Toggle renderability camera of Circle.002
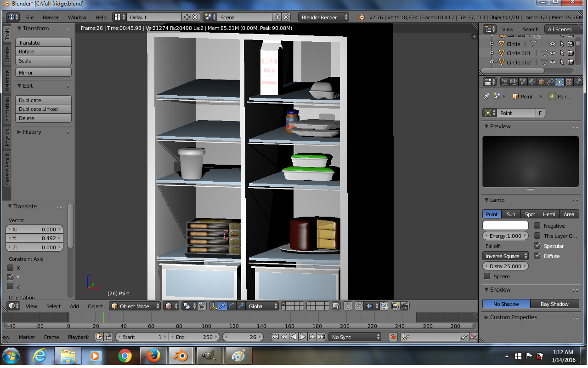 tap(571, 62)
